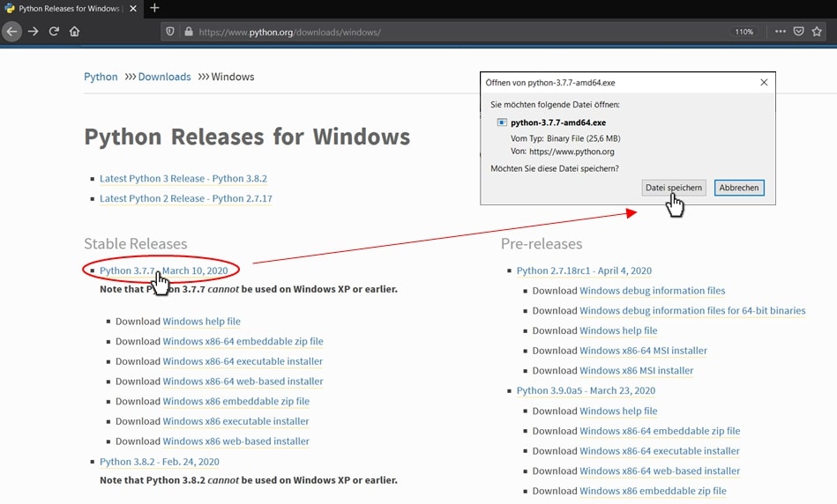This screenshot has width=837, height=504.
Task: Click the Von: https://www.python.org text
Action: click(x=563, y=152)
